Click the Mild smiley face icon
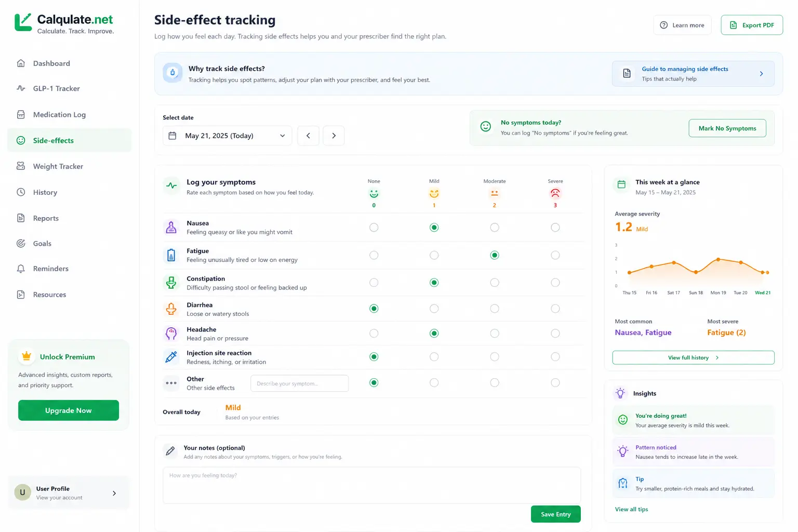Viewport: 798px width, 532px height. [x=434, y=193]
